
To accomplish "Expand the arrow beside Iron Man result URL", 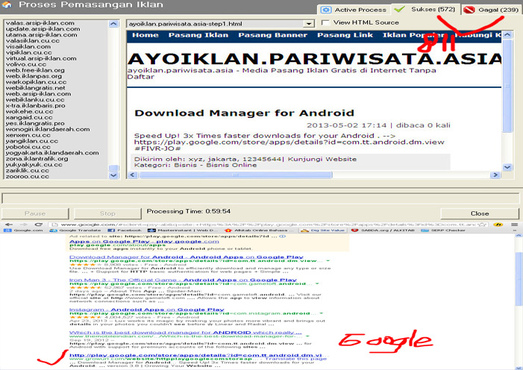I will click(x=317, y=284).
